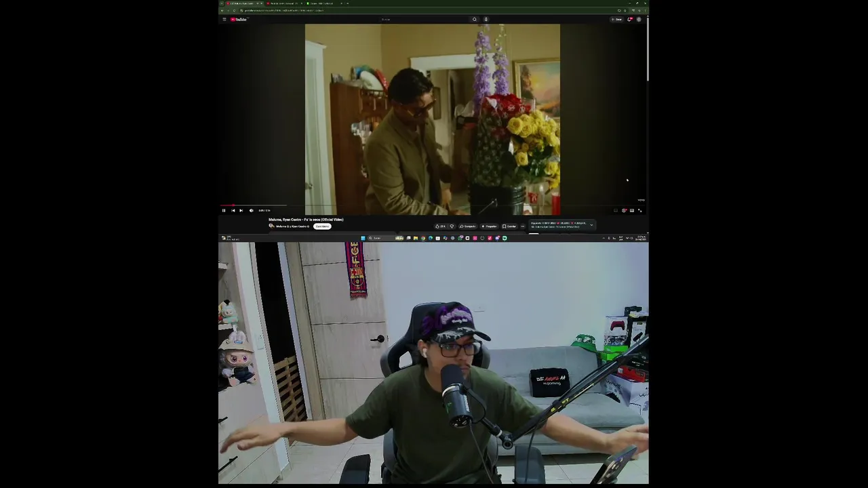Open the weather widget on taskbar
The height and width of the screenshot is (488, 868).
(x=231, y=239)
